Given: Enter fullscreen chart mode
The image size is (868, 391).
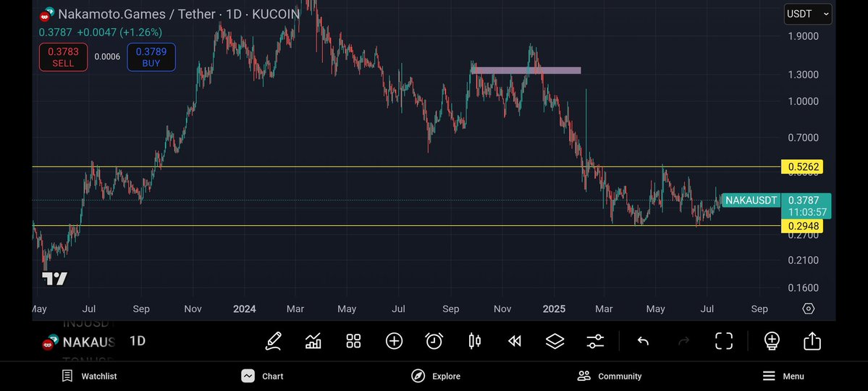Looking at the screenshot, I should click(x=724, y=340).
